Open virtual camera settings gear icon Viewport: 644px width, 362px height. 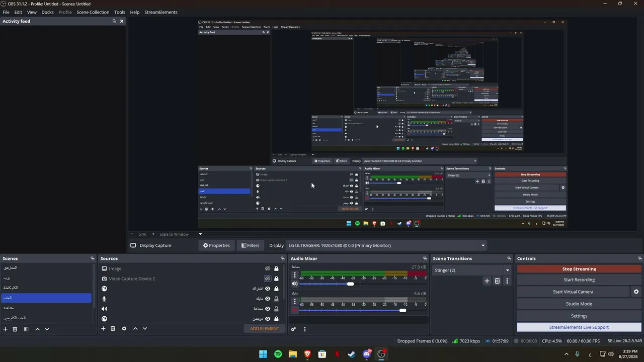pyautogui.click(x=636, y=292)
